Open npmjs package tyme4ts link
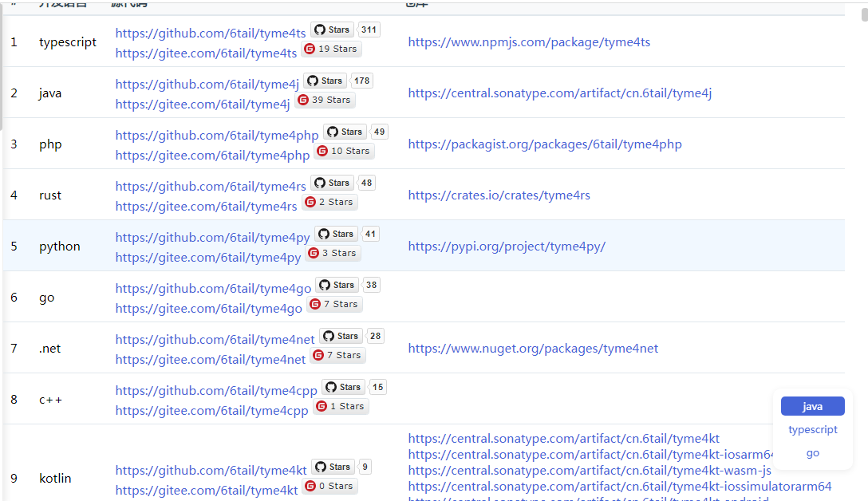 529,42
